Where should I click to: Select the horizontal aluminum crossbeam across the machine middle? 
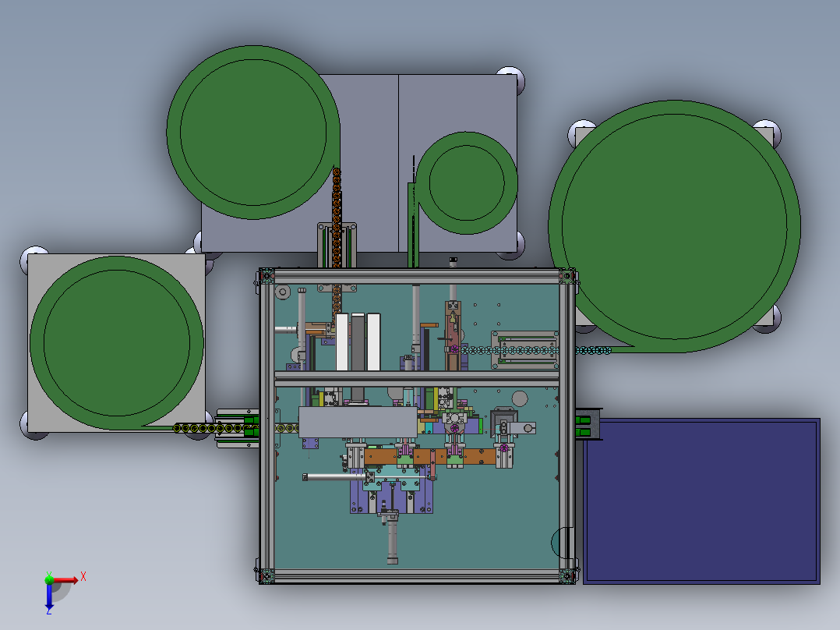tap(417, 378)
